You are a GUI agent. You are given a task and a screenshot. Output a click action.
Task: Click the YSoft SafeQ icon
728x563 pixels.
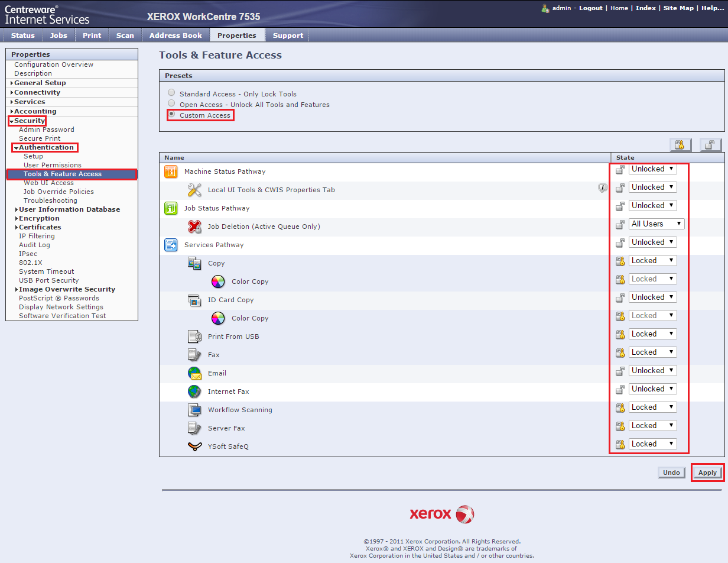click(194, 446)
